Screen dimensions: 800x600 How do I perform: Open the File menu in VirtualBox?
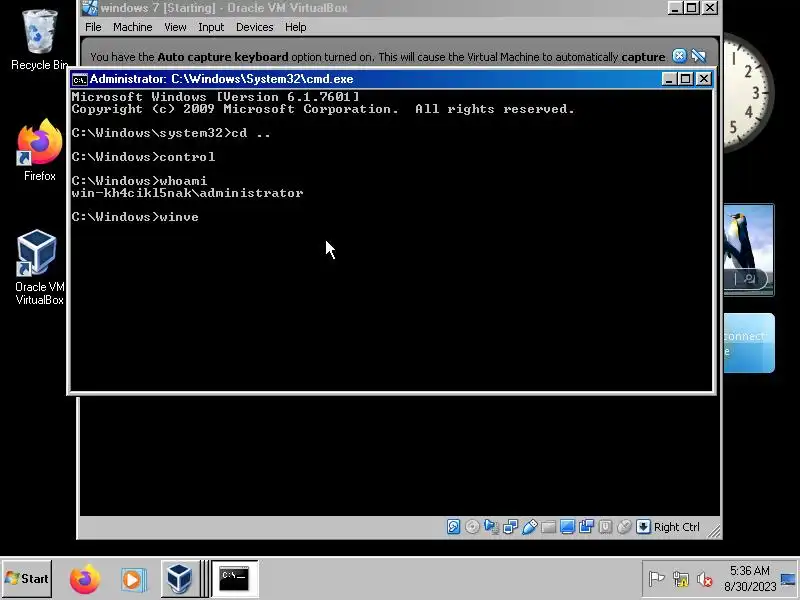93,27
